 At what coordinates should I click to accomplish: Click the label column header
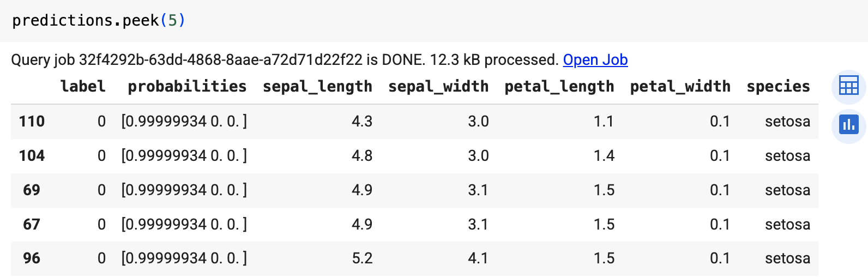pyautogui.click(x=83, y=86)
